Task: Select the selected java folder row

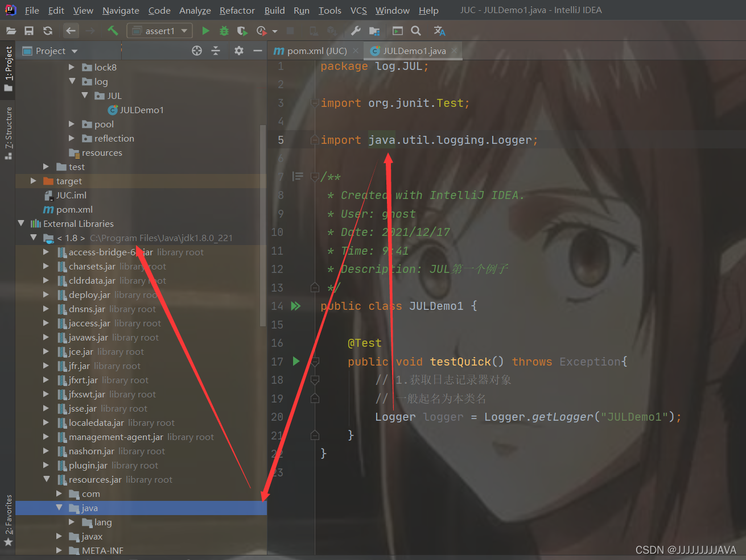Action: pyautogui.click(x=141, y=508)
